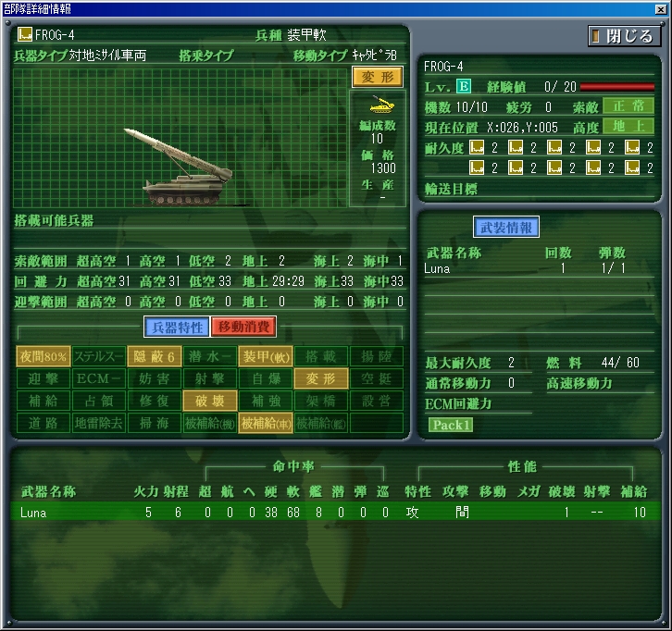Click the ステルス－ characteristic cell

pos(99,356)
